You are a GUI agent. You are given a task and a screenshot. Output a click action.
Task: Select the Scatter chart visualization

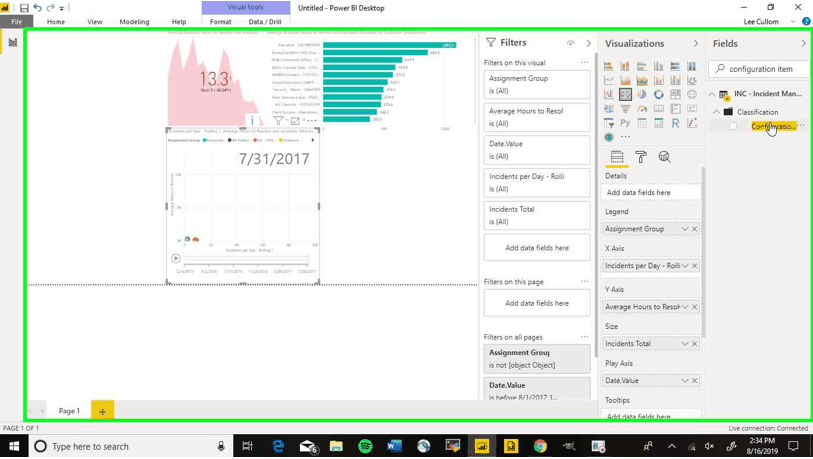click(x=625, y=94)
